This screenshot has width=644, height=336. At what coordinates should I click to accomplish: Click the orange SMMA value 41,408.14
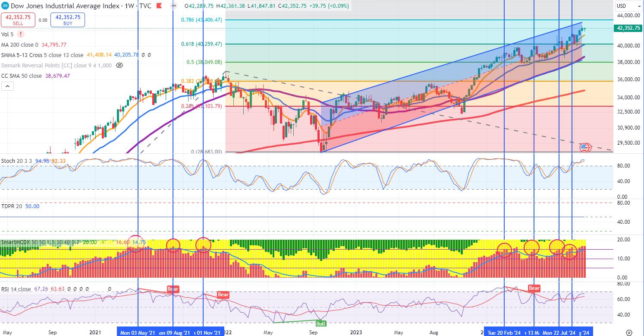point(99,55)
